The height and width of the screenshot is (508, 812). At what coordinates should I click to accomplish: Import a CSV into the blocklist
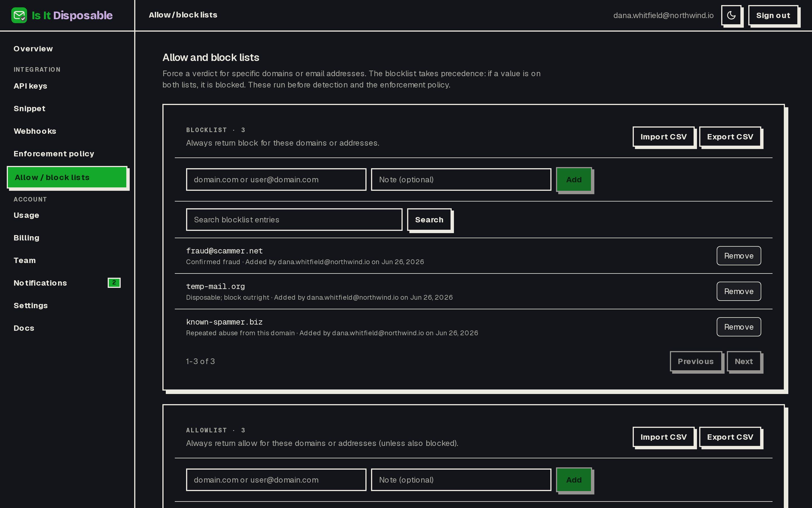pyautogui.click(x=663, y=137)
